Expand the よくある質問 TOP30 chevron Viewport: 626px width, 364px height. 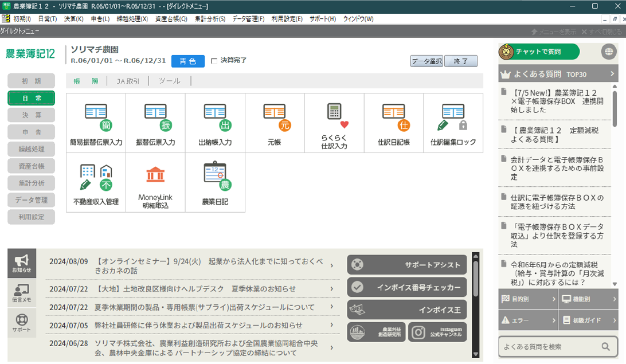pyautogui.click(x=612, y=74)
